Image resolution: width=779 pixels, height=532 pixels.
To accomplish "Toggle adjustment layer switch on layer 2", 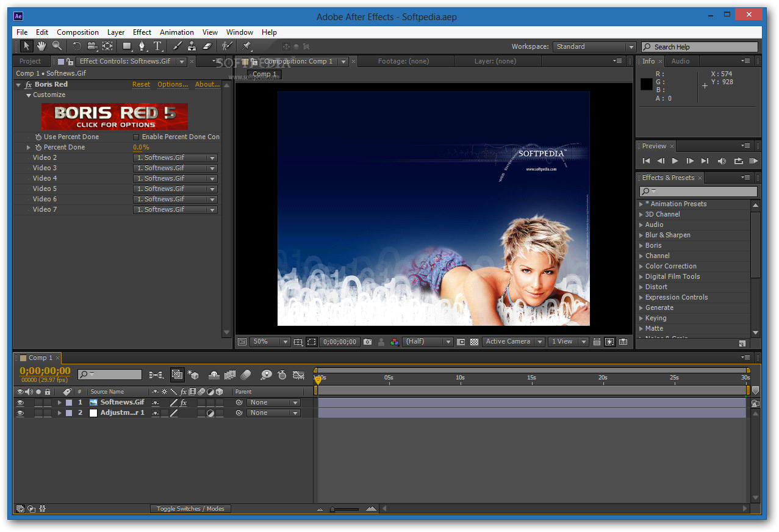I will (x=210, y=413).
